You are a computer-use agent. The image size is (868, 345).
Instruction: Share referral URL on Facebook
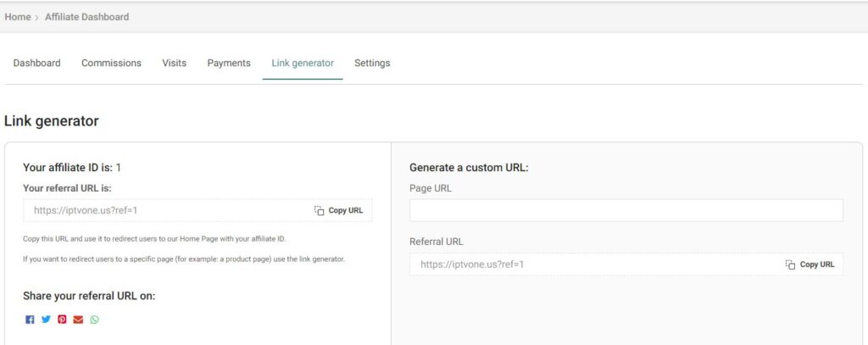pos(30,320)
